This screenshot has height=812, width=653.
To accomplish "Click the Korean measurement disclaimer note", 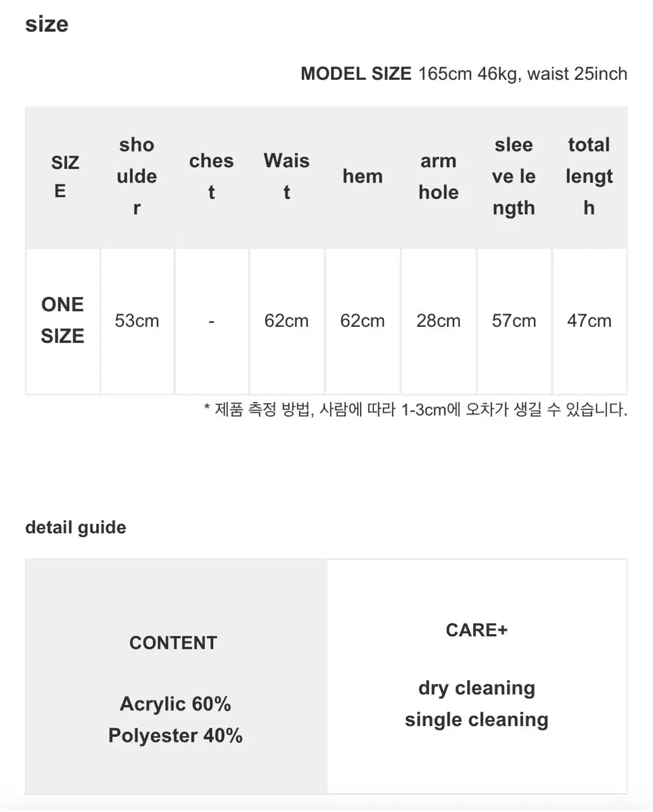I will pos(415,409).
